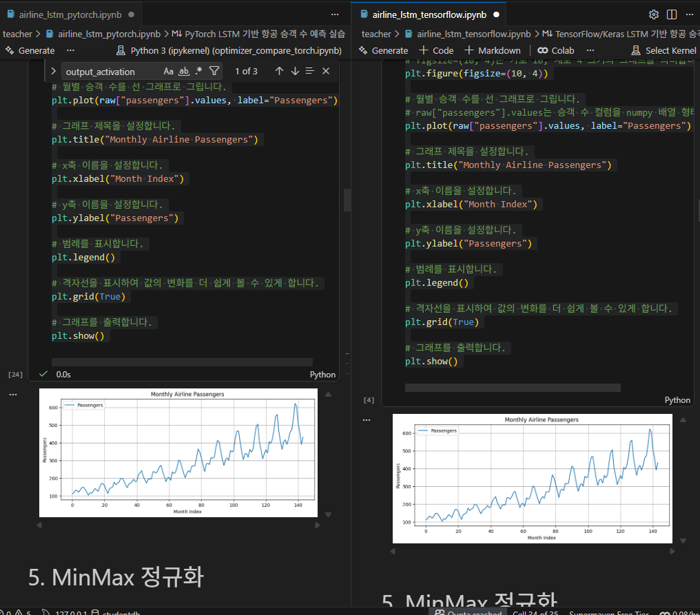Close the find widget
The width and height of the screenshot is (700, 615).
[x=326, y=71]
